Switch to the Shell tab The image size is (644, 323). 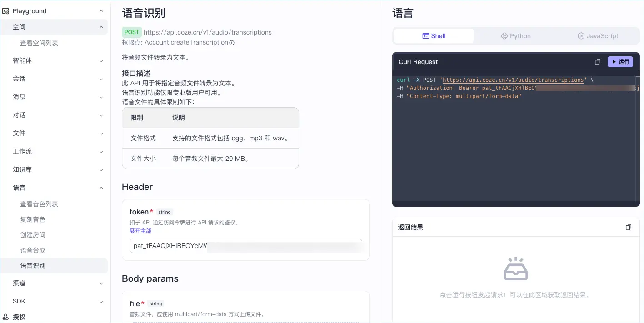(x=434, y=36)
